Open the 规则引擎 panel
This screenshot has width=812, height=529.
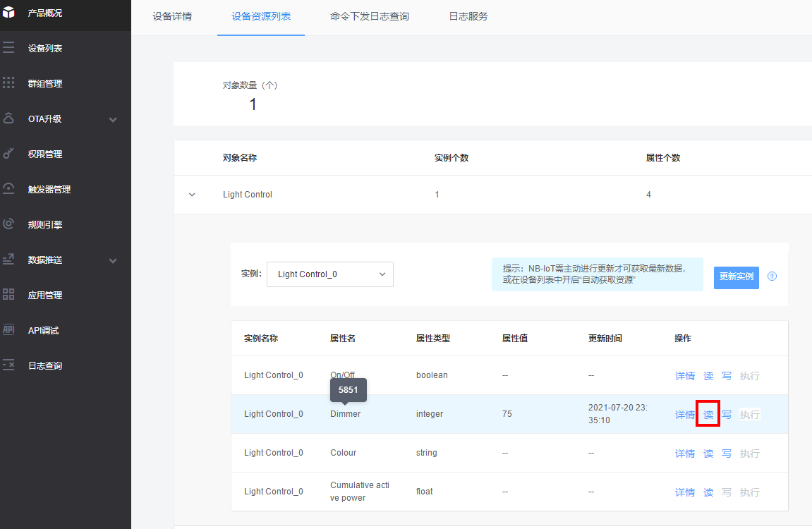click(x=42, y=224)
